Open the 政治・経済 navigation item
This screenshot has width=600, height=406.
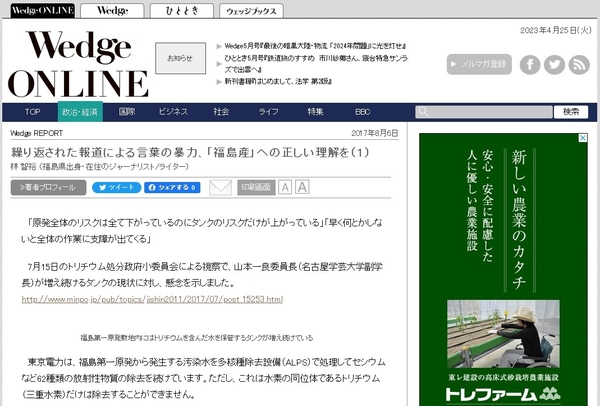pos(80,112)
